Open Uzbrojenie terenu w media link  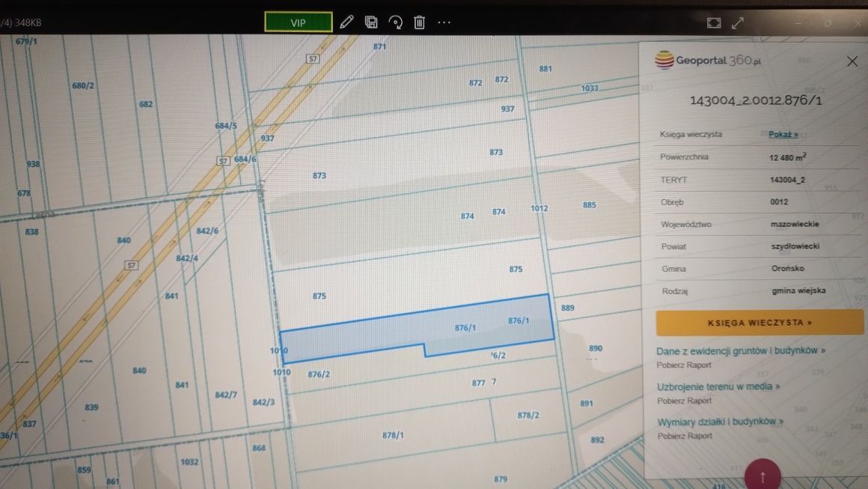point(718,386)
